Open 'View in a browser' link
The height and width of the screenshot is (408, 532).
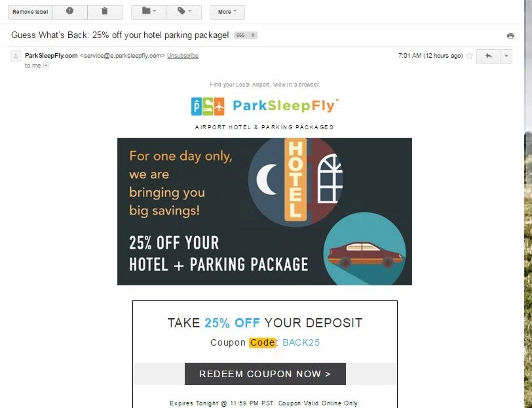tap(296, 85)
